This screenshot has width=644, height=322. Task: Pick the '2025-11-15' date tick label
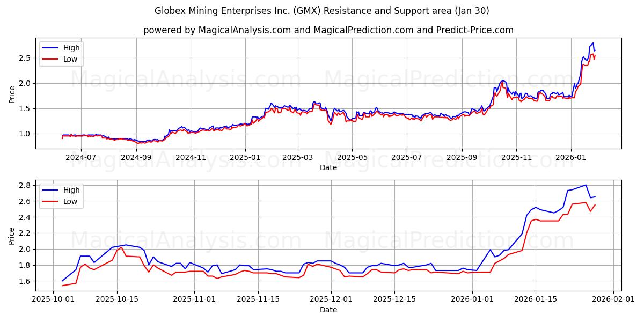coord(258,300)
